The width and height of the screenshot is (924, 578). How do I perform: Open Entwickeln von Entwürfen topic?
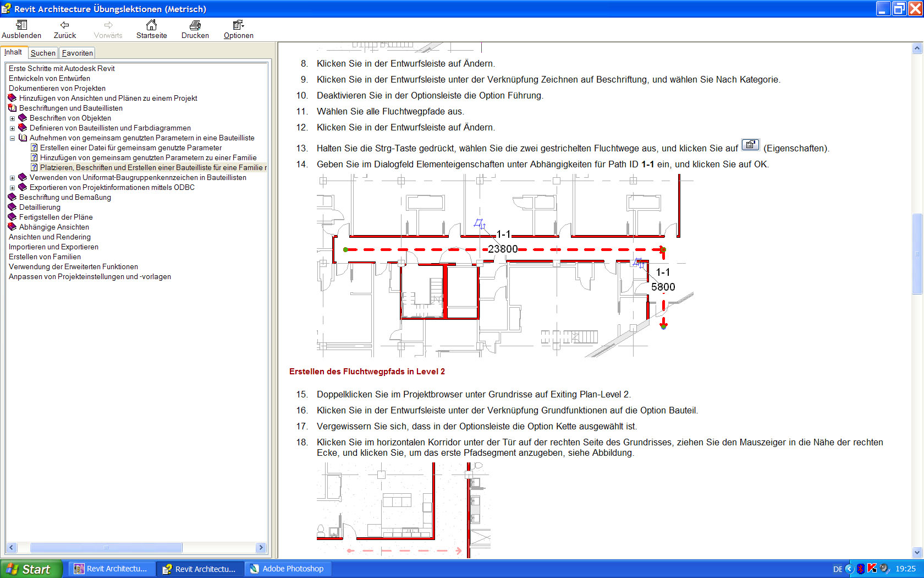(50, 78)
